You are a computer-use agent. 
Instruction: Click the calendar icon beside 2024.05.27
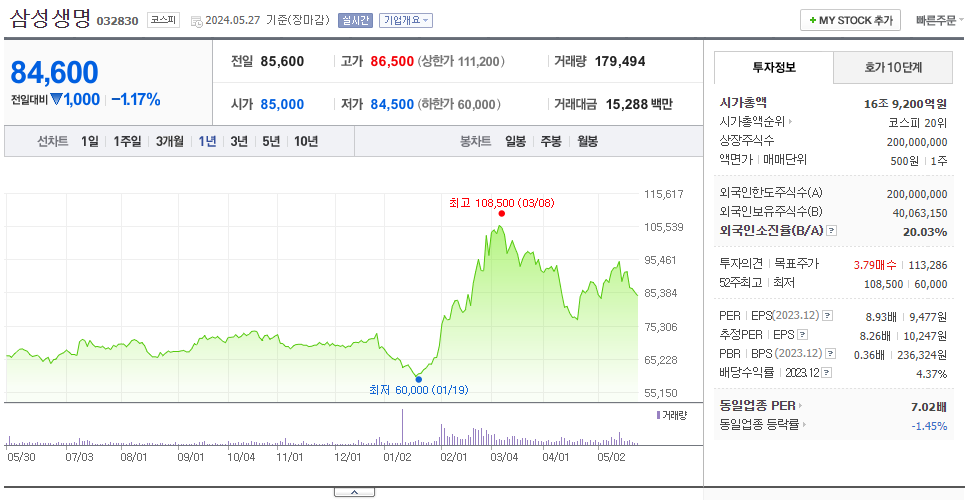coord(196,21)
